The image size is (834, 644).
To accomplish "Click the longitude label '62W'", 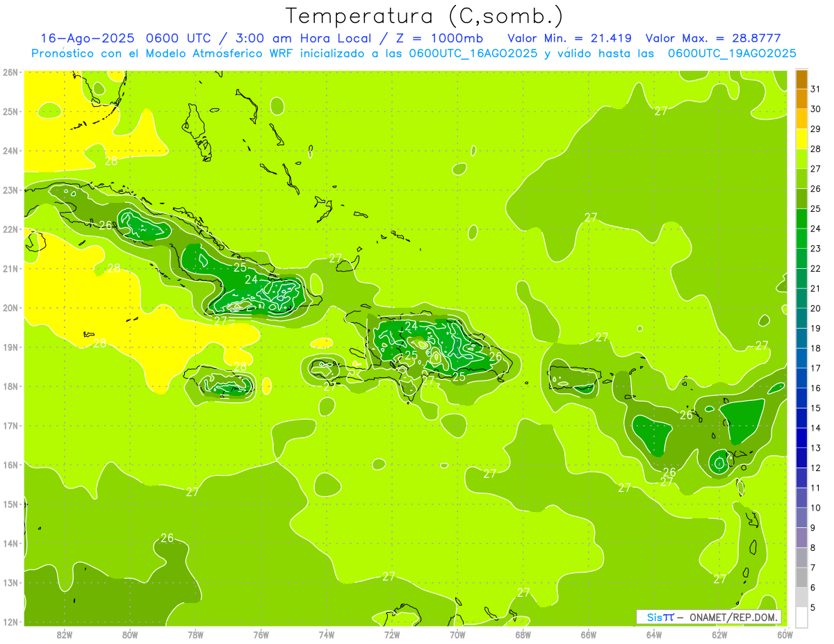I will (719, 634).
